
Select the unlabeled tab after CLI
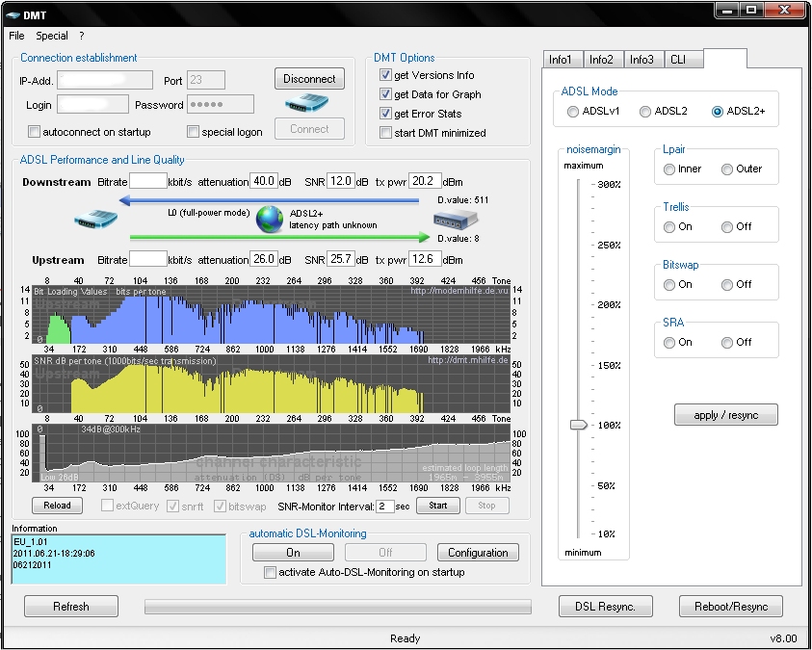pyautogui.click(x=725, y=59)
